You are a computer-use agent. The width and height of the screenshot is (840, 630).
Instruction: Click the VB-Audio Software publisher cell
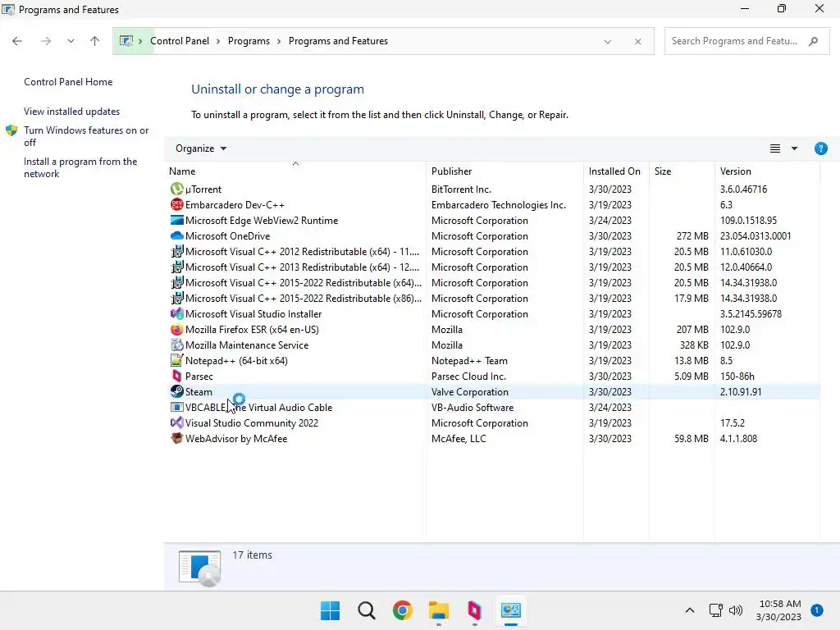[472, 407]
